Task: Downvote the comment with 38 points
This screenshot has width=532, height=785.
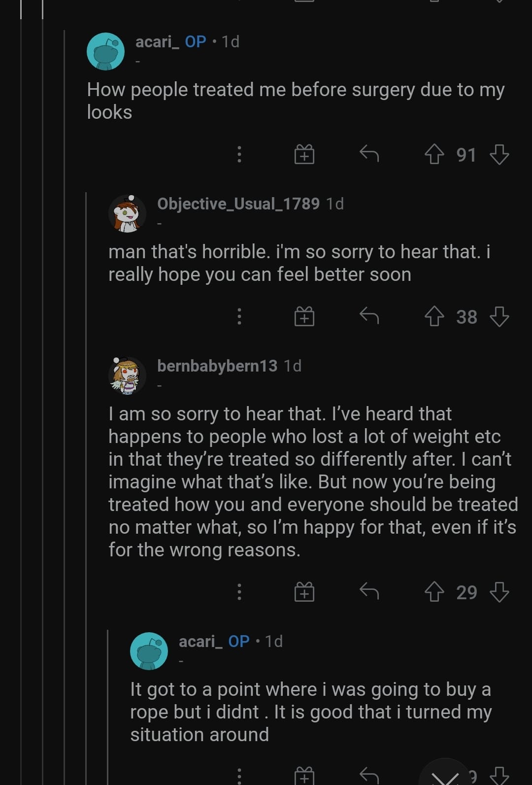Action: click(x=499, y=316)
